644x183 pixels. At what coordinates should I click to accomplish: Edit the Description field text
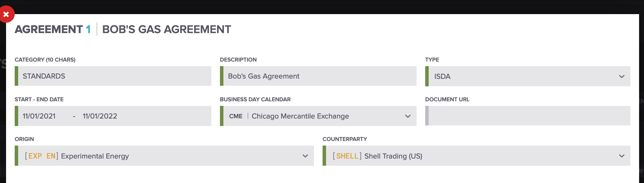pyautogui.click(x=319, y=76)
